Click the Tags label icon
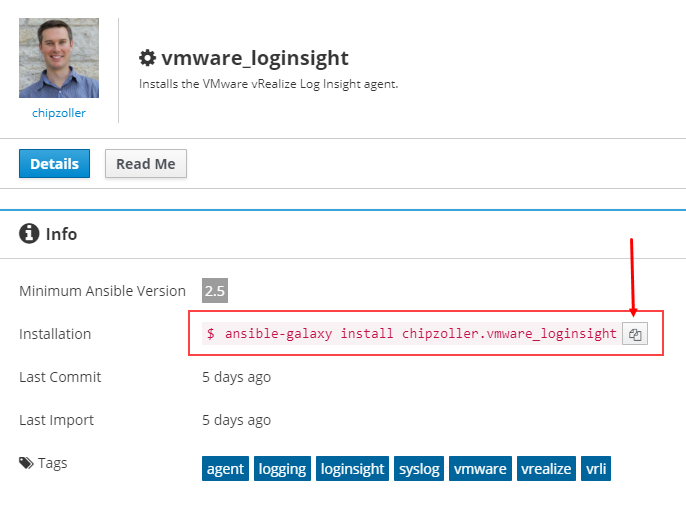Image resolution: width=686 pixels, height=524 pixels. (x=26, y=463)
